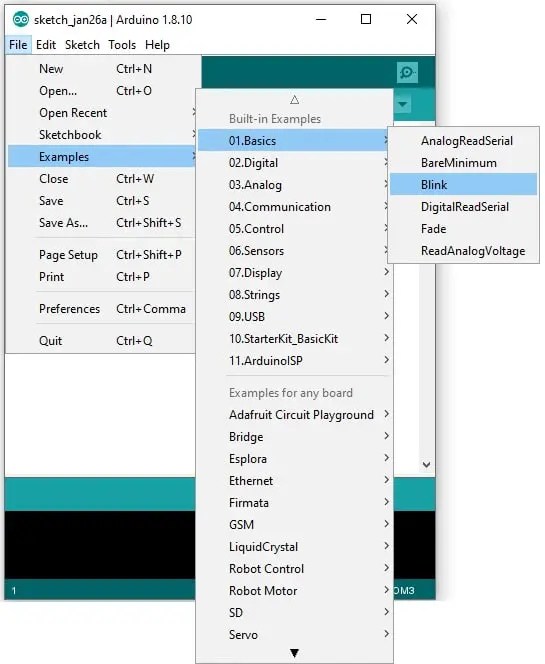Screen dimensions: 545x664
Task: Expand the 08.Strings examples category
Action: click(x=294, y=295)
